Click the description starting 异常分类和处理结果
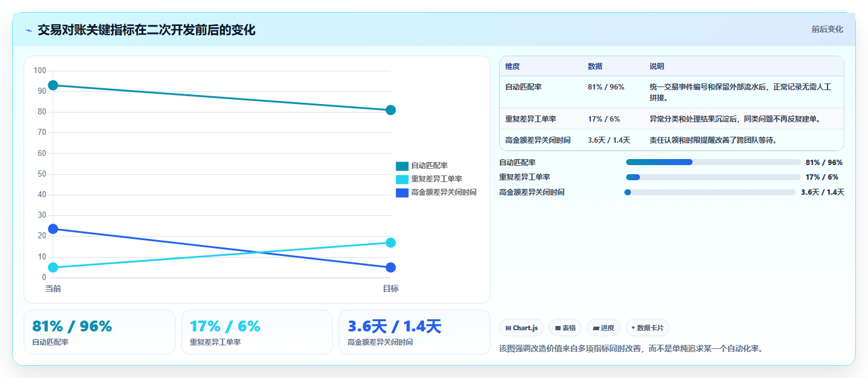Screen dimensions: 868x378 pos(736,119)
